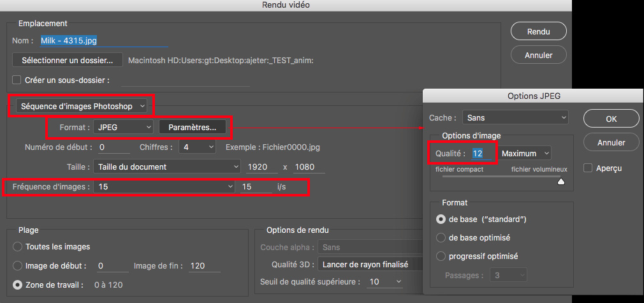This screenshot has width=644, height=303.
Task: Open the disabled Passages dropdown
Action: point(508,275)
